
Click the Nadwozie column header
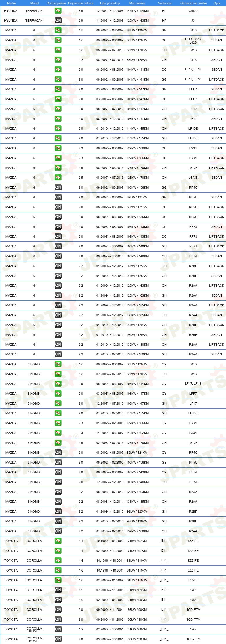coord(164,3)
